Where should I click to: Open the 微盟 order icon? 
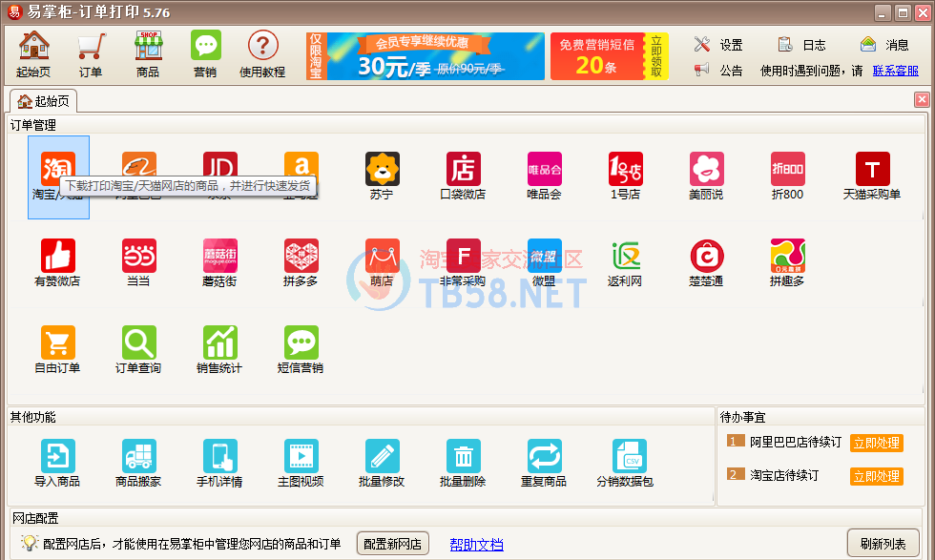click(545, 263)
